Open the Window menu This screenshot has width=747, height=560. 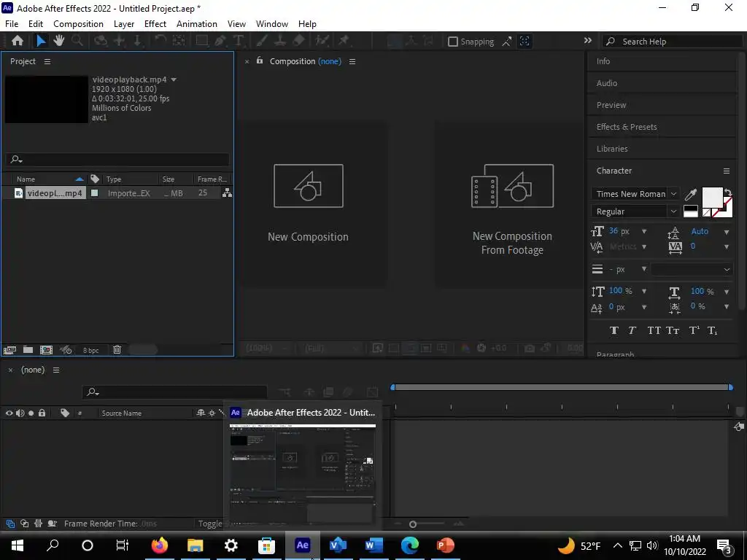tap(272, 24)
